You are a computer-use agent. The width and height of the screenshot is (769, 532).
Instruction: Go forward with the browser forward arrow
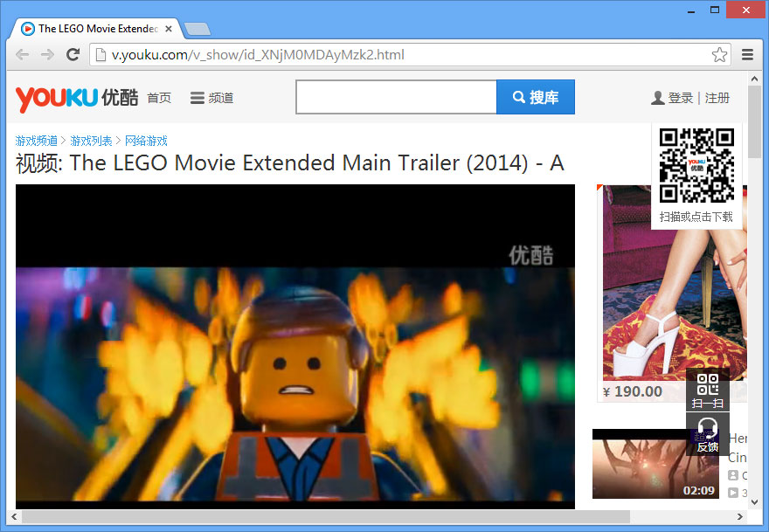coord(47,54)
